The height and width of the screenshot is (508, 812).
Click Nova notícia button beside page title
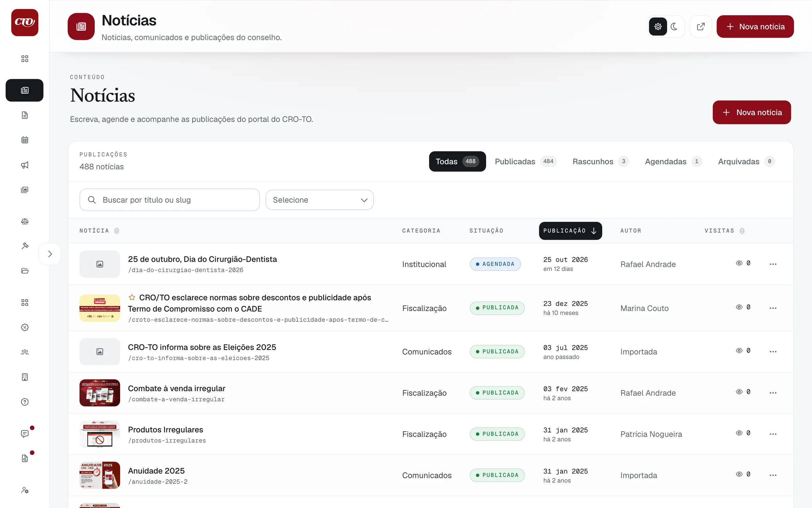click(751, 112)
